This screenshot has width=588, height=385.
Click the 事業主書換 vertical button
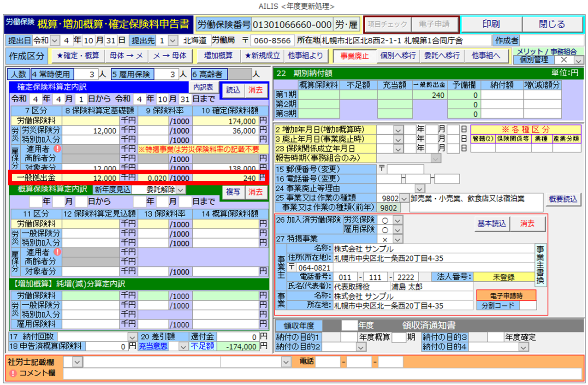(540, 265)
